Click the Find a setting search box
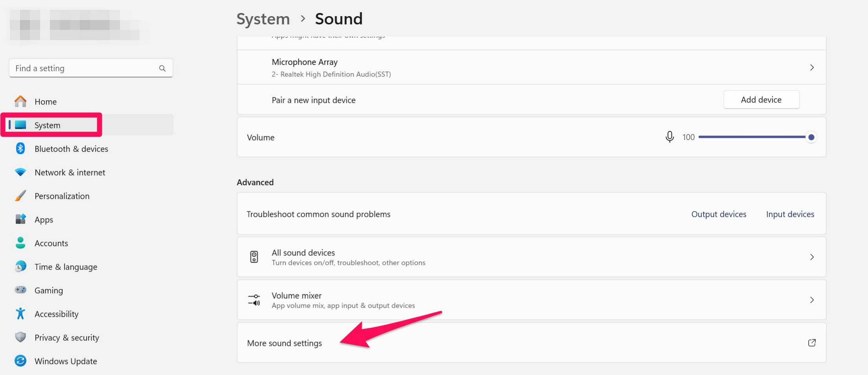This screenshot has width=868, height=375. click(85, 68)
